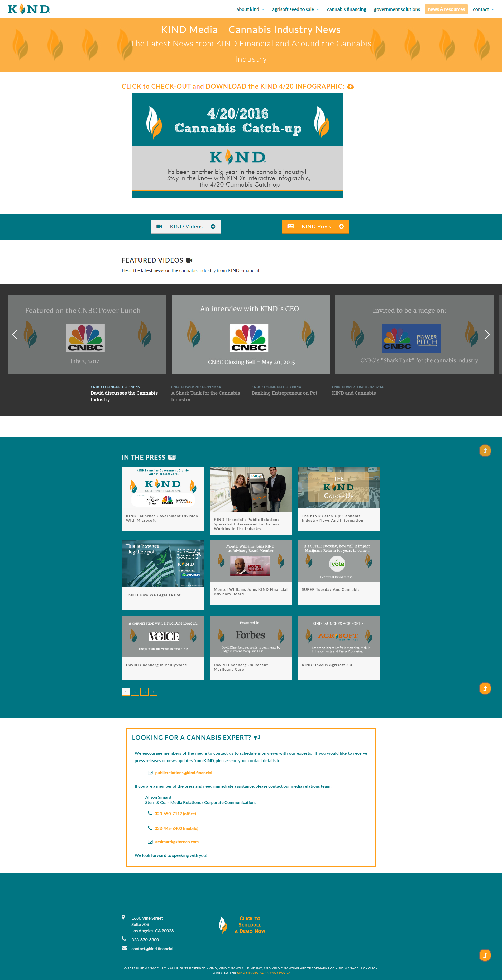This screenshot has height=980, width=502.
Task: Click envelope icon beside publicrelations email
Action: click(x=150, y=773)
